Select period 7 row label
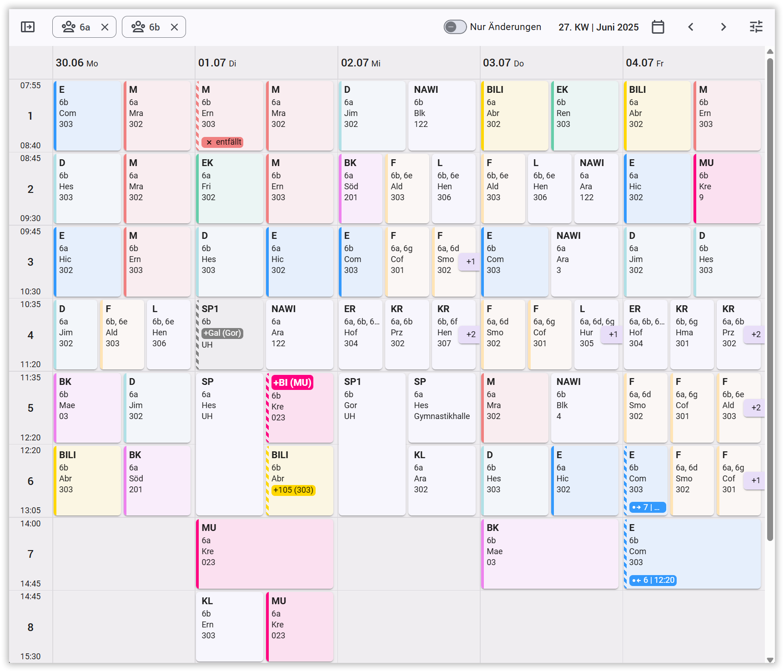Image resolution: width=784 pixels, height=672 pixels. [30, 554]
